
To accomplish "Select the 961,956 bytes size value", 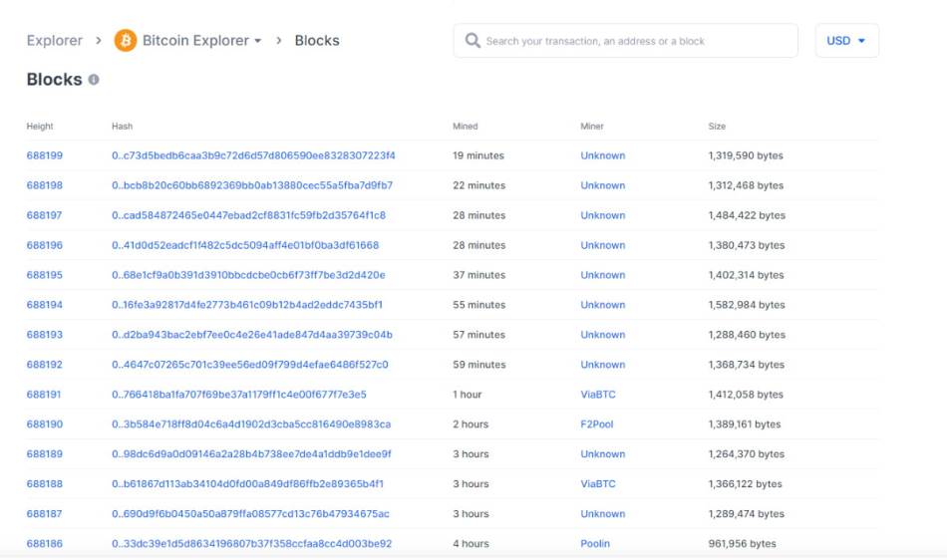I will click(x=743, y=544).
